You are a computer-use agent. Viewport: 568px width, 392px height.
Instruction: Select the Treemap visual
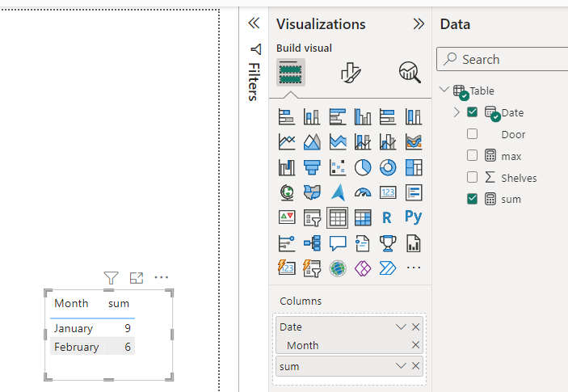(414, 167)
